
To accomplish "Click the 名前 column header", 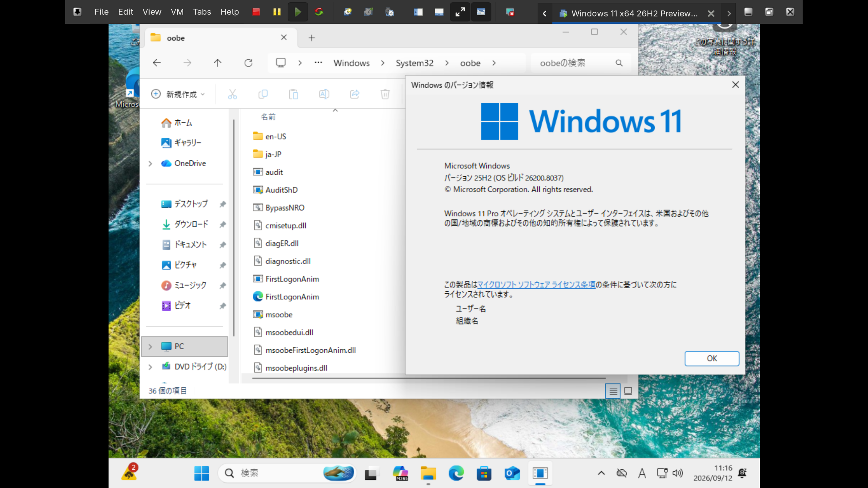I will 268,117.
